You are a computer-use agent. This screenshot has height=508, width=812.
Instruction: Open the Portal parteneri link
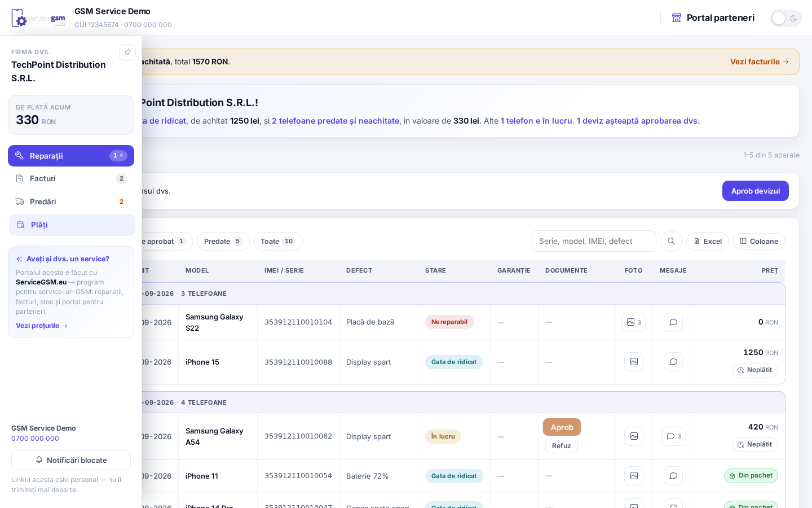click(713, 17)
